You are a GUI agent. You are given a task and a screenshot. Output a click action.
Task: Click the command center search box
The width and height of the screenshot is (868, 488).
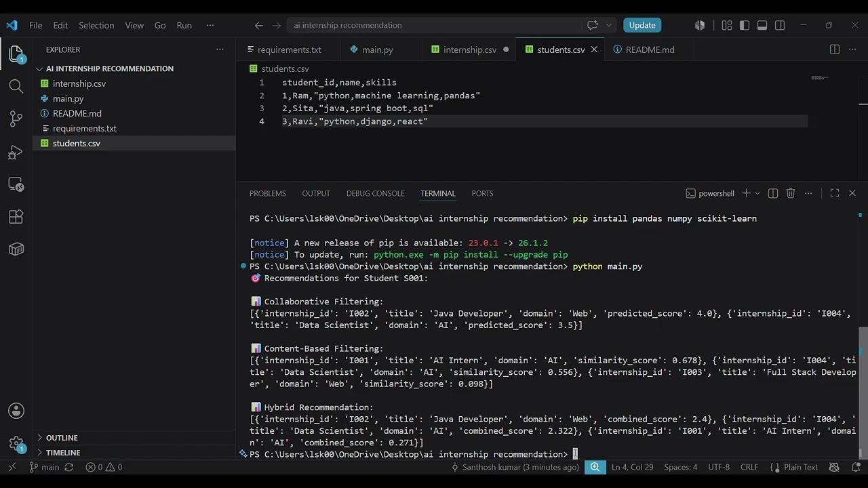(x=435, y=25)
